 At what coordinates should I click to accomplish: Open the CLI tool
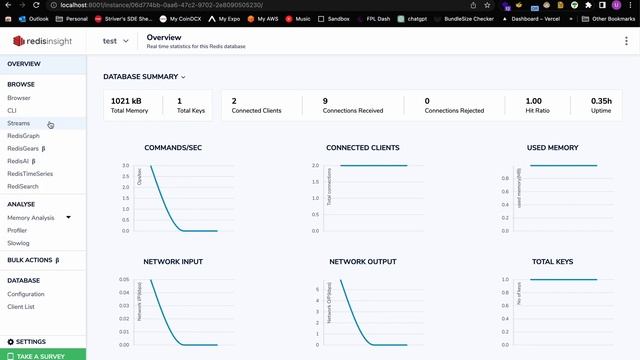pos(12,111)
